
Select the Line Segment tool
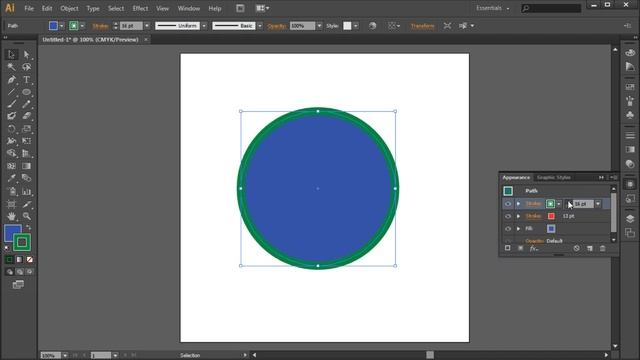(11, 92)
